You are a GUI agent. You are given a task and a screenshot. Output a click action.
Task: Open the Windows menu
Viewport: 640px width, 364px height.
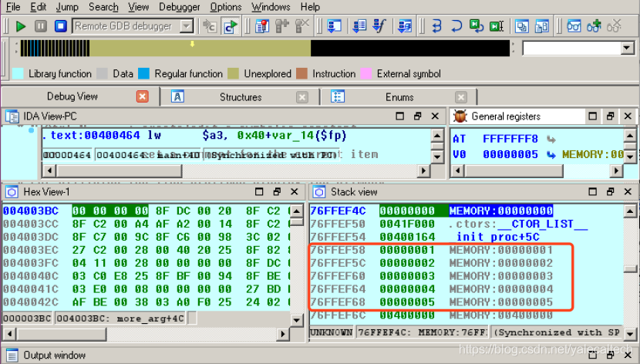coord(271,7)
